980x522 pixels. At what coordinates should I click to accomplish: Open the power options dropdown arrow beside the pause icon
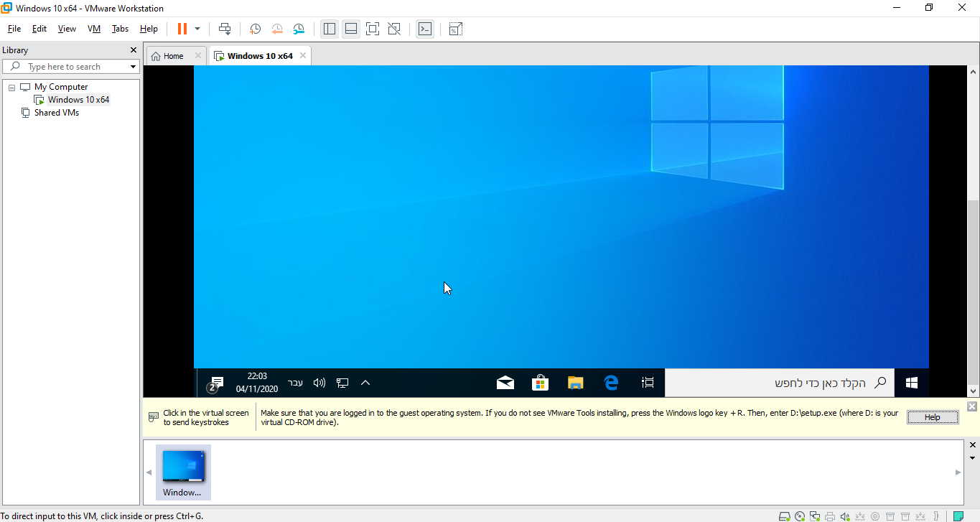[x=197, y=29]
